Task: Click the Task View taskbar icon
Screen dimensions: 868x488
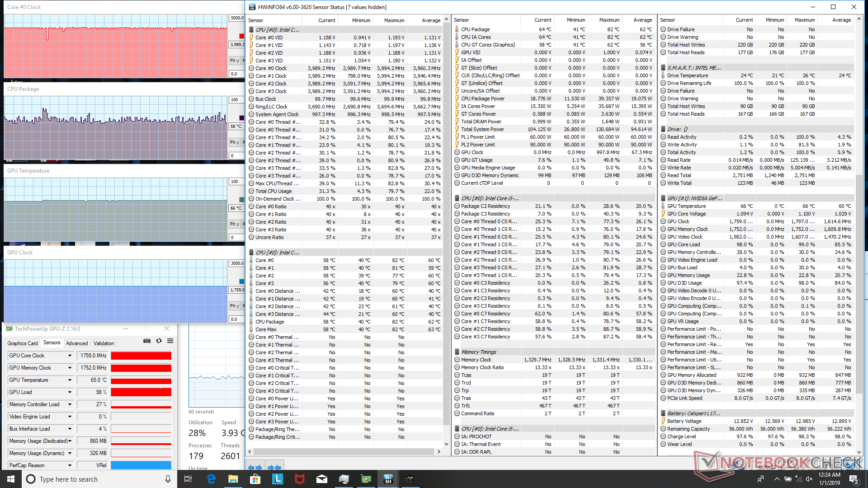Action: click(x=189, y=479)
